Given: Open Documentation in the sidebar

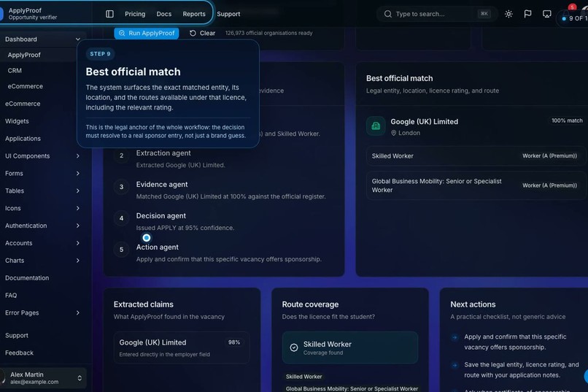Looking at the screenshot, I should tap(27, 278).
